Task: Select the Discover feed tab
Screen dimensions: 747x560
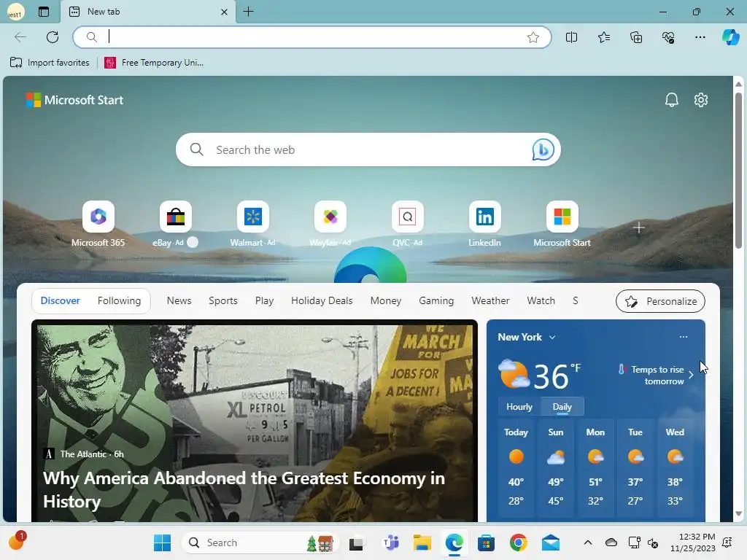Action: 60,301
